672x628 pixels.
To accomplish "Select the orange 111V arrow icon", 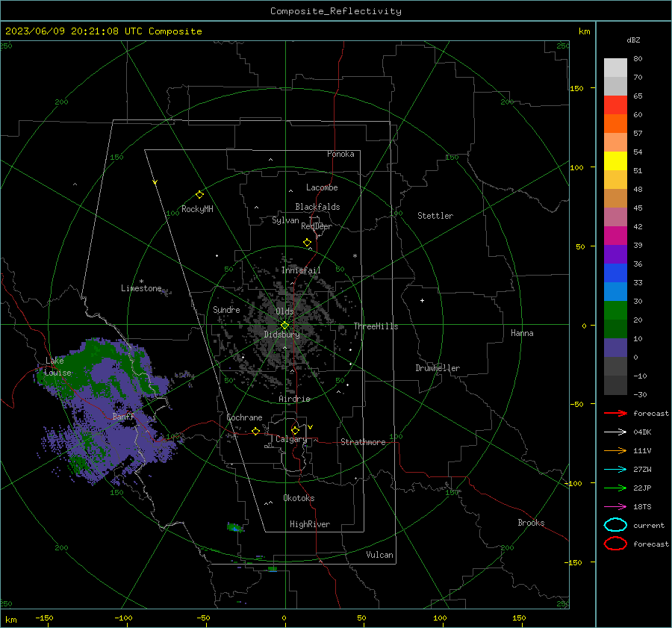I will 615,450.
